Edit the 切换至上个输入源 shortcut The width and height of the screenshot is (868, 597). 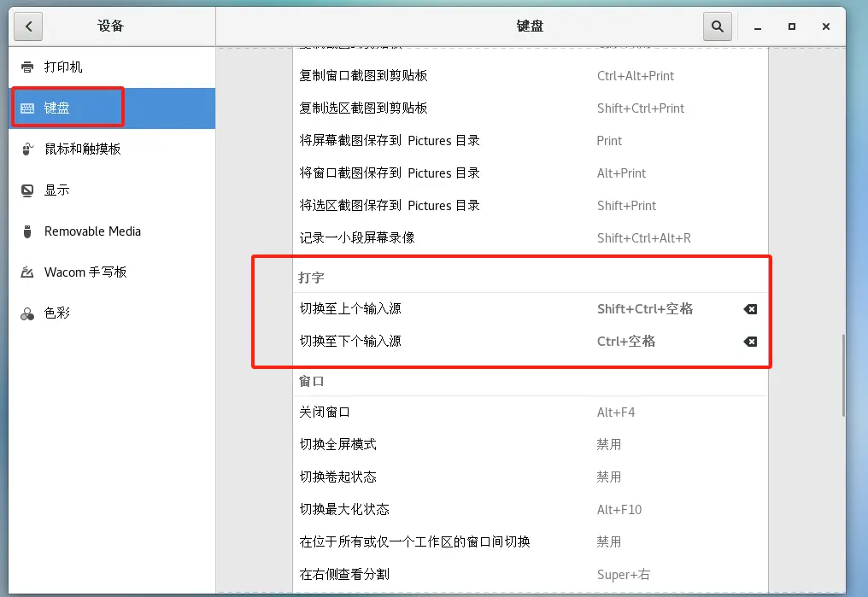(531, 308)
